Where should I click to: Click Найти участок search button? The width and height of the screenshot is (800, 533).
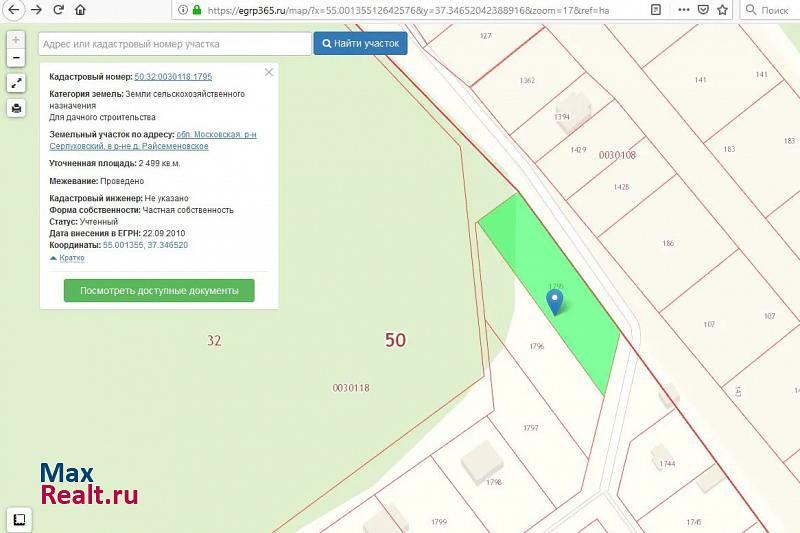click(x=360, y=44)
